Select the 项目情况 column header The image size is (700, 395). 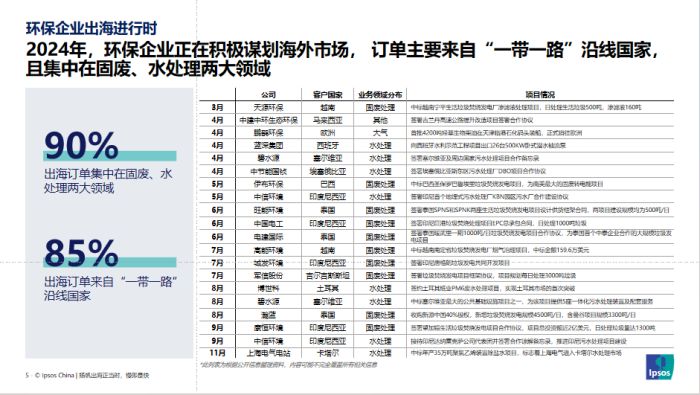point(540,95)
